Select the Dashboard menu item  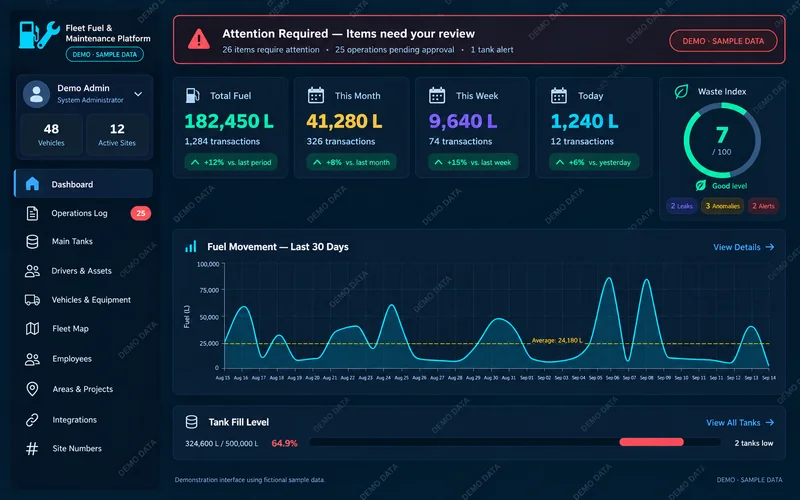coord(83,184)
